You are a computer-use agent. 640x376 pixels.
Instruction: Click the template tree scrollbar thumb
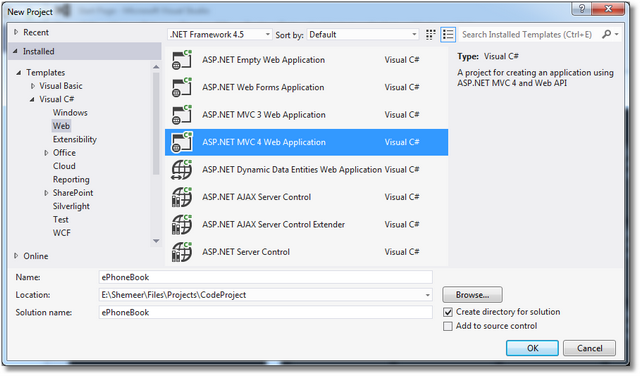click(x=156, y=123)
